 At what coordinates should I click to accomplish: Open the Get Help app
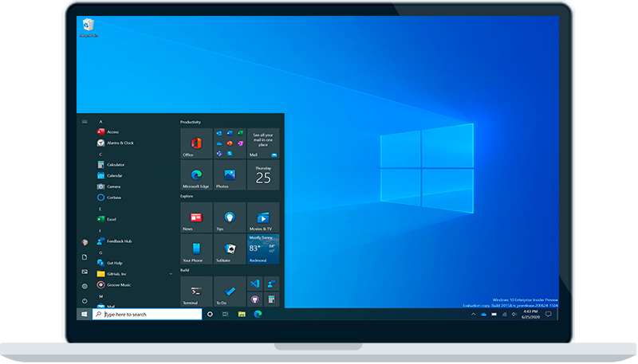pyautogui.click(x=110, y=263)
